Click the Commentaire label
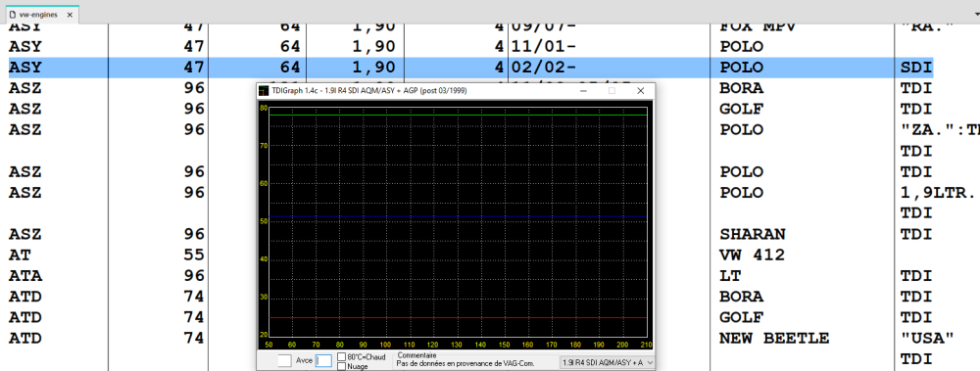 click(416, 354)
